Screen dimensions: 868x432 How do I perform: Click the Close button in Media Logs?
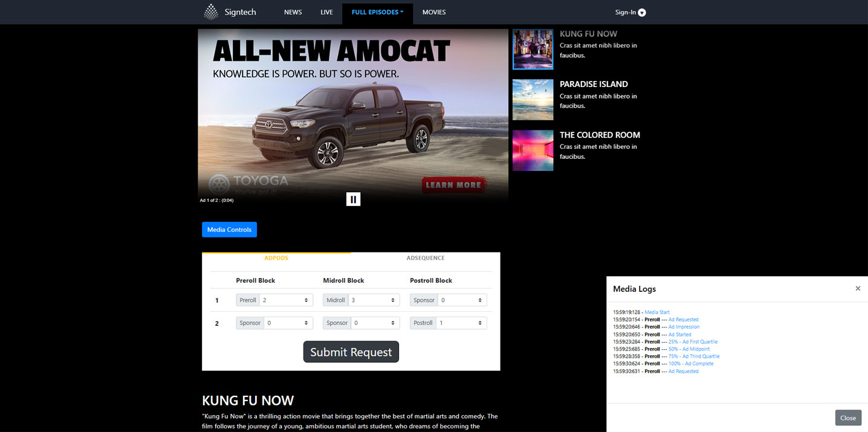[x=848, y=417]
